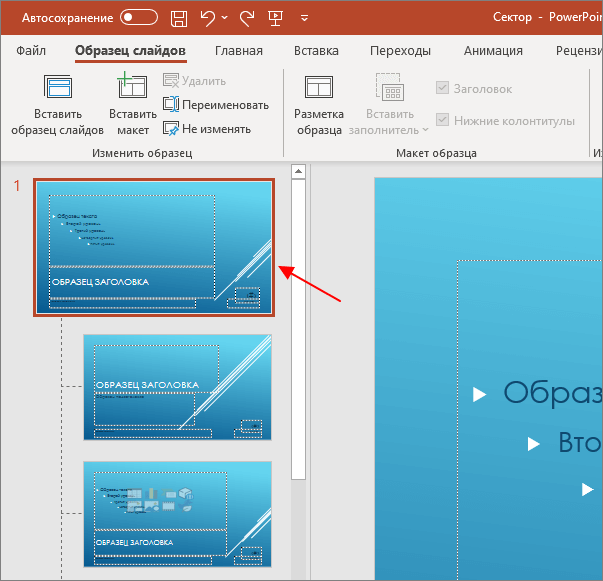Click the Переименовать button

tap(216, 105)
